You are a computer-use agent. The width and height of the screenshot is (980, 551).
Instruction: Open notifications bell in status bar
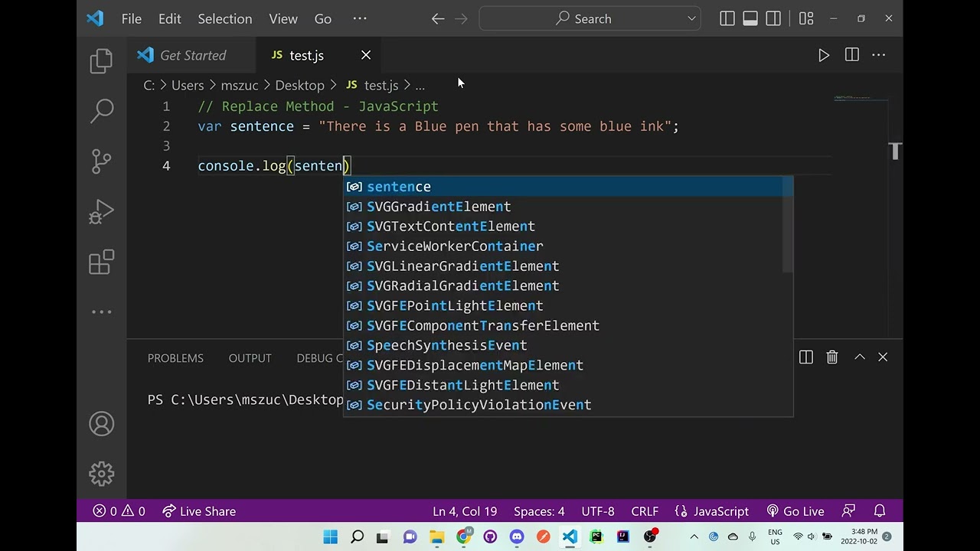tap(880, 511)
